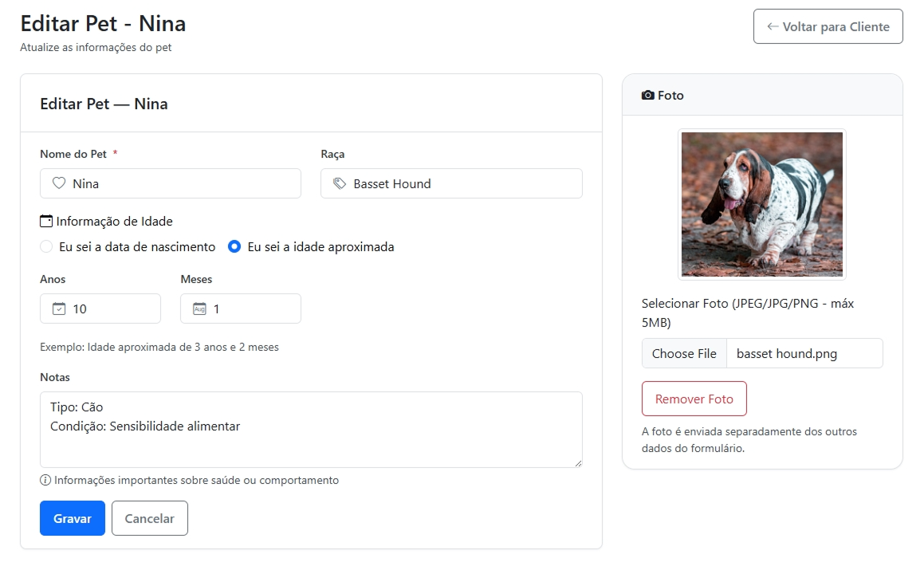Click the camera icon in Foto header
Image resolution: width=924 pixels, height=566 pixels.
(x=647, y=96)
